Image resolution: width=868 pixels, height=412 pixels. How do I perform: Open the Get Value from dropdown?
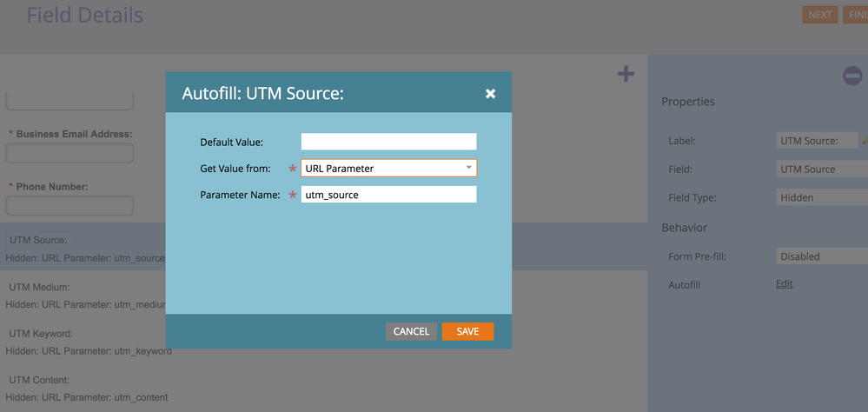(388, 168)
